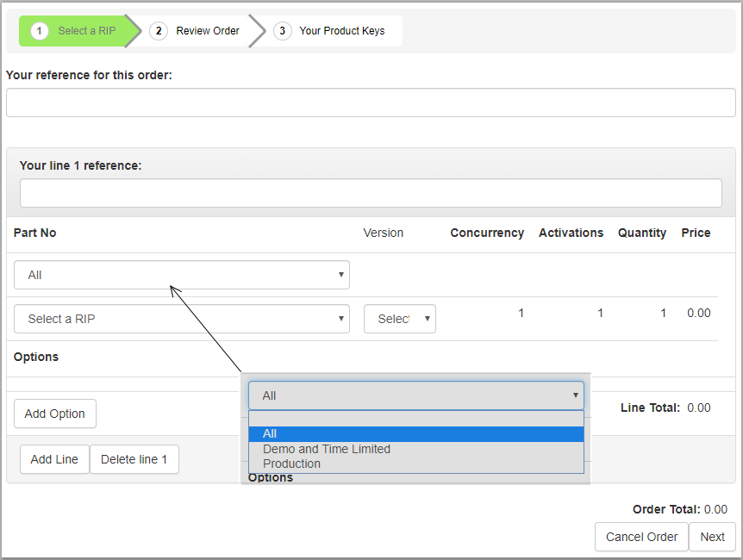Open the Review Order step
The width and height of the screenshot is (743, 560).
tap(207, 31)
